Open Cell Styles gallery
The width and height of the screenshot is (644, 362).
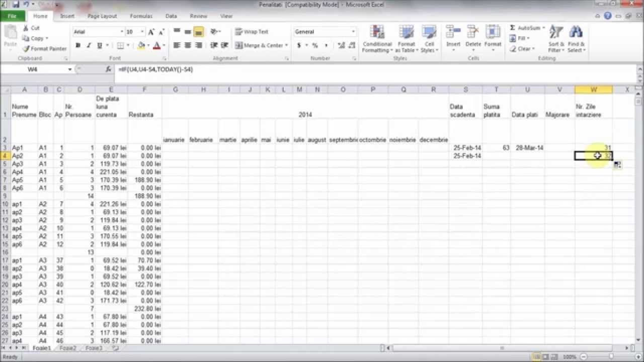pos(429,39)
